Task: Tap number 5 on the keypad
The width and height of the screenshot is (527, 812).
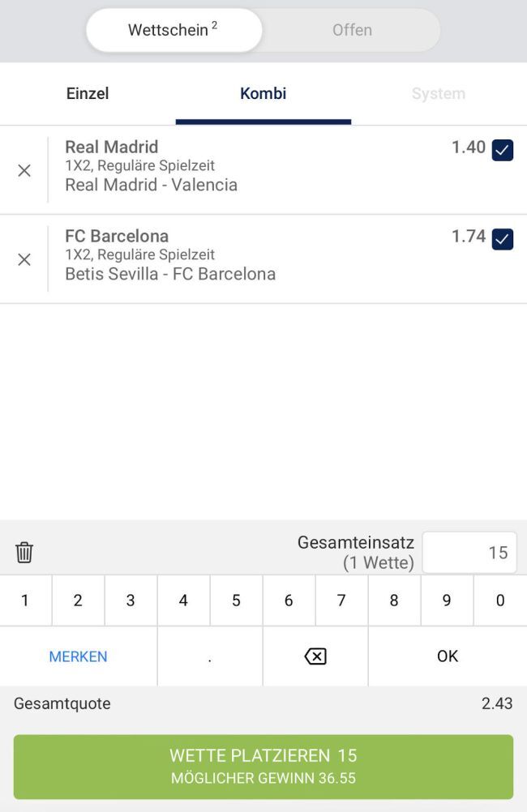Action: pos(236,600)
